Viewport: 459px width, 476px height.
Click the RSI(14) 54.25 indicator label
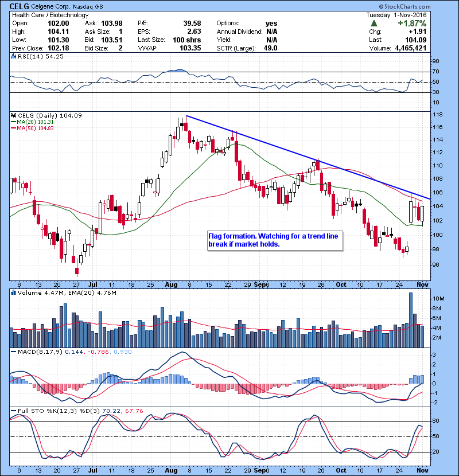click(40, 56)
